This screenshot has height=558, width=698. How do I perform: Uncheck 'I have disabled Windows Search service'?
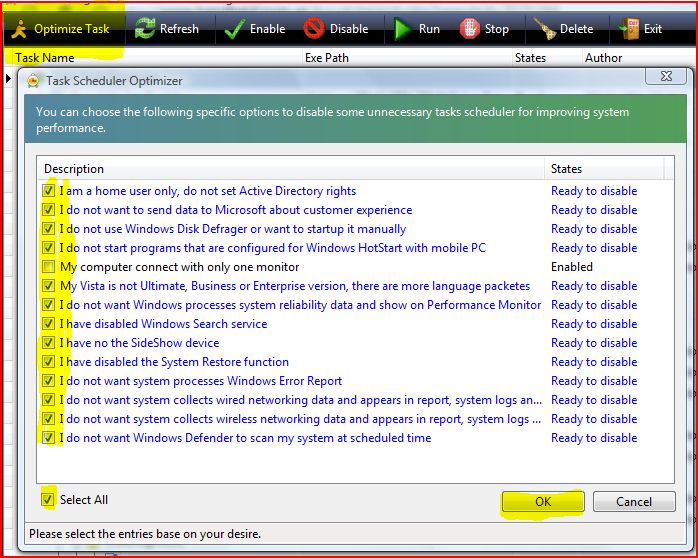(49, 324)
